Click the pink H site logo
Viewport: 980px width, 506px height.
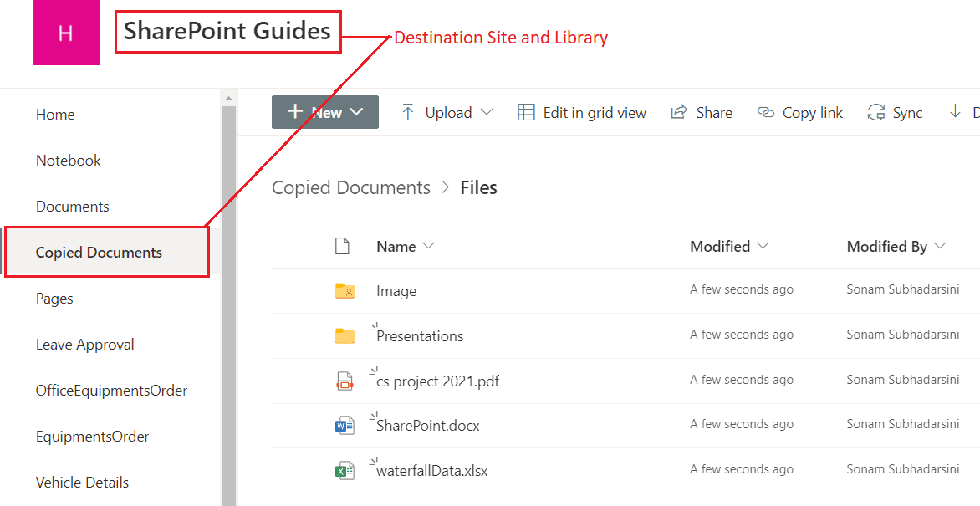click(66, 33)
